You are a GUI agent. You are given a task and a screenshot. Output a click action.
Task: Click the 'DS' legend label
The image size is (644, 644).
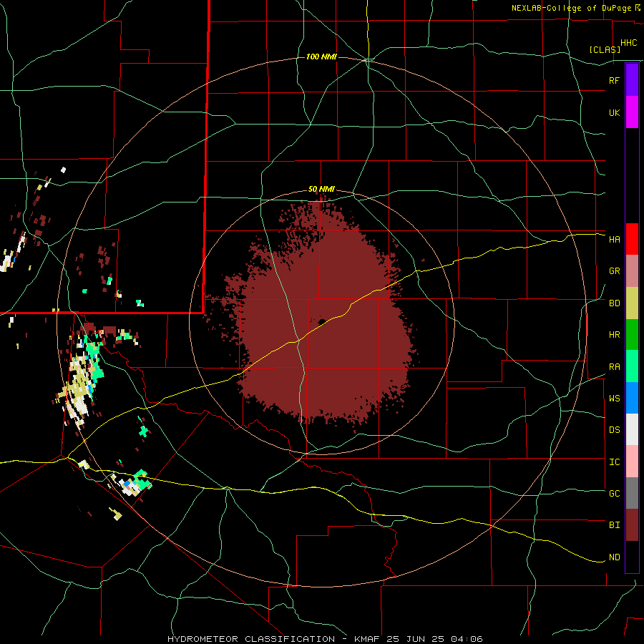(614, 430)
